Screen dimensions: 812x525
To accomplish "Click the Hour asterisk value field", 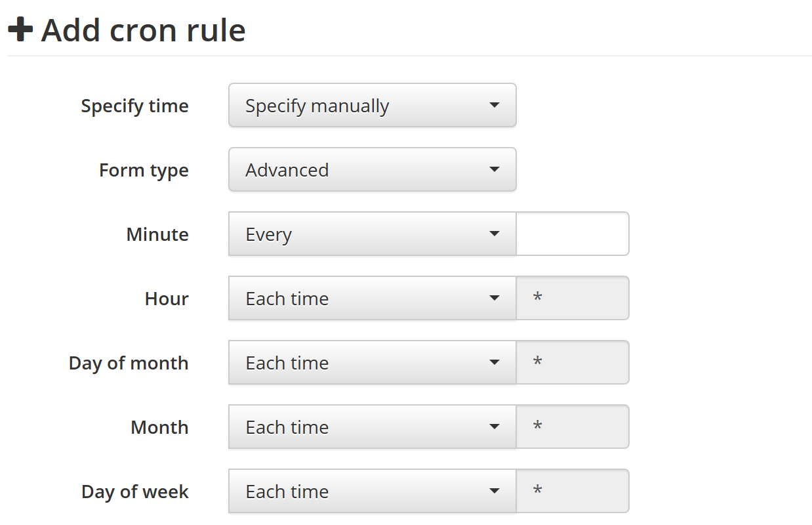I will pos(573,298).
